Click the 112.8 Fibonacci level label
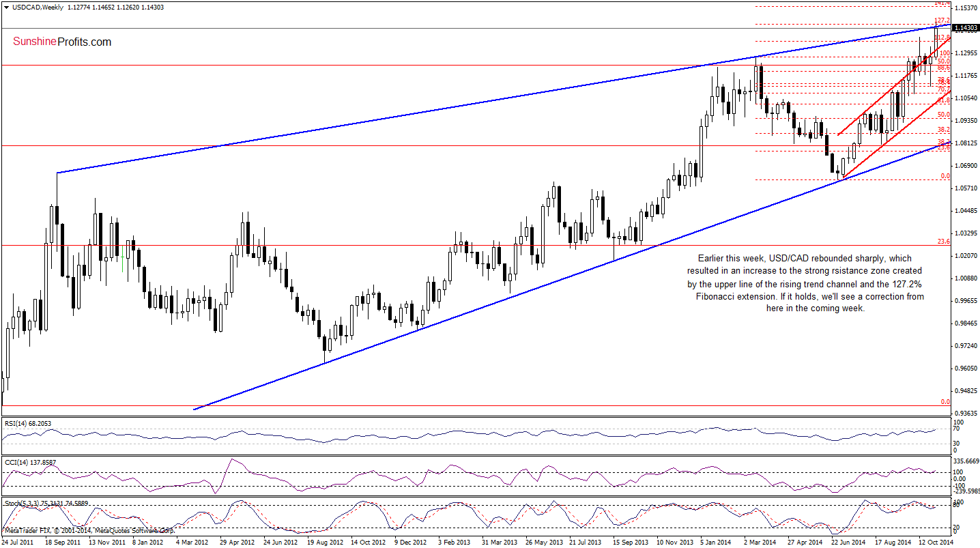 pos(942,37)
